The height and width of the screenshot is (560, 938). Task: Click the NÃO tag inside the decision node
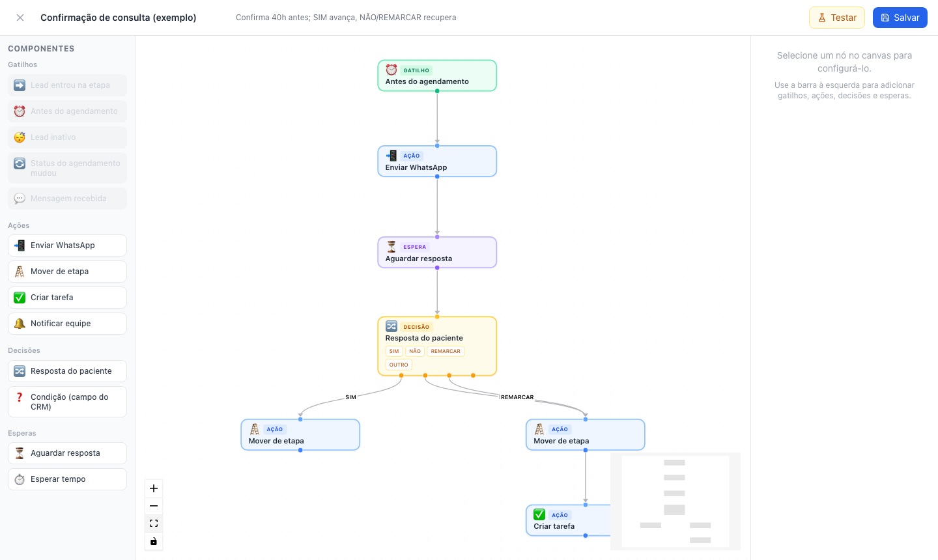pyautogui.click(x=415, y=351)
